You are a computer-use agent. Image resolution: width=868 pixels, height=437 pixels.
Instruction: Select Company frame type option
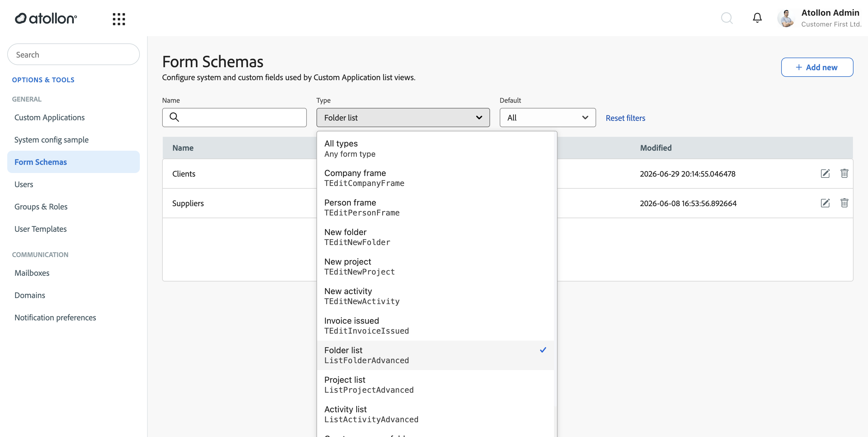point(435,178)
